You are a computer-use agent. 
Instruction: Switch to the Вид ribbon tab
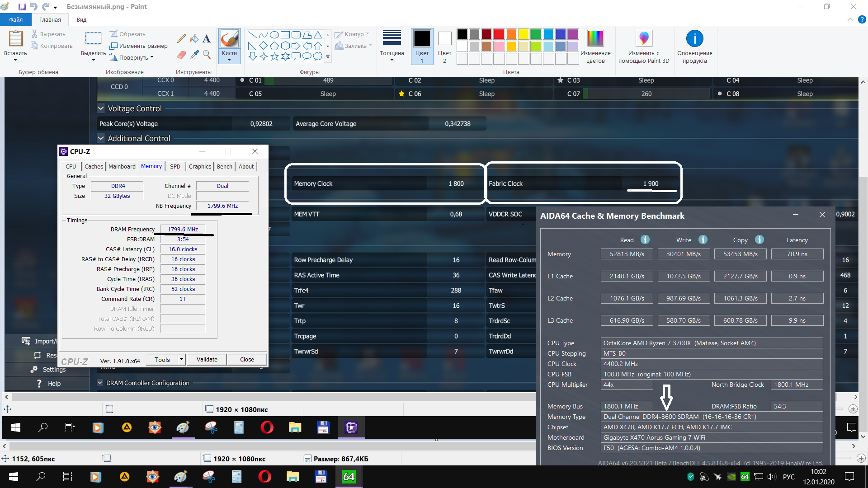pyautogui.click(x=81, y=20)
